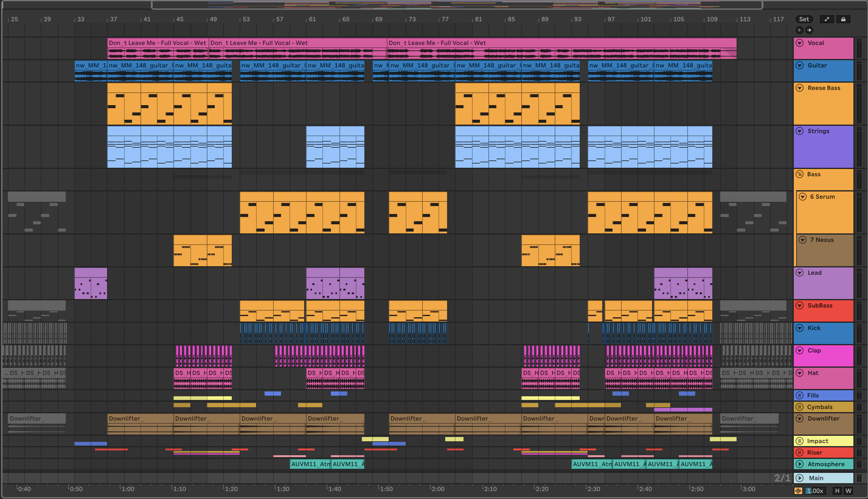This screenshot has height=499, width=868.
Task: Fold the Vocal track
Action: (799, 43)
